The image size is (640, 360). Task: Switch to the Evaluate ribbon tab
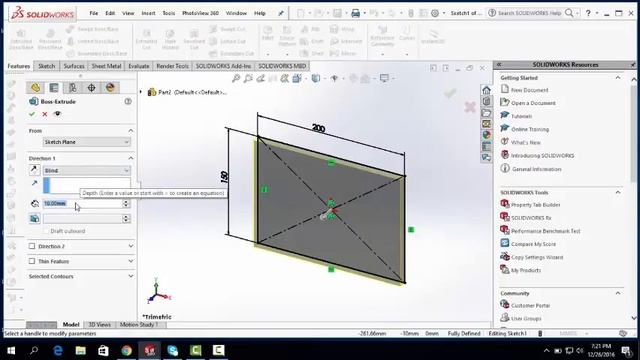click(139, 66)
